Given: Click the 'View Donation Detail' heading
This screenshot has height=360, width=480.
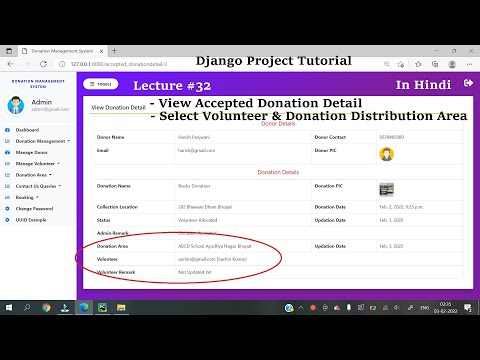Looking at the screenshot, I should [x=118, y=107].
